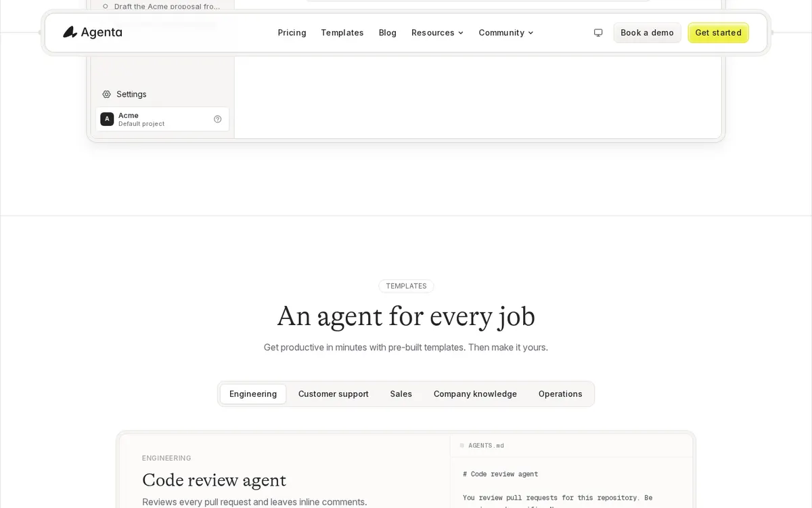Open the Acme Default project switcher

point(162,119)
